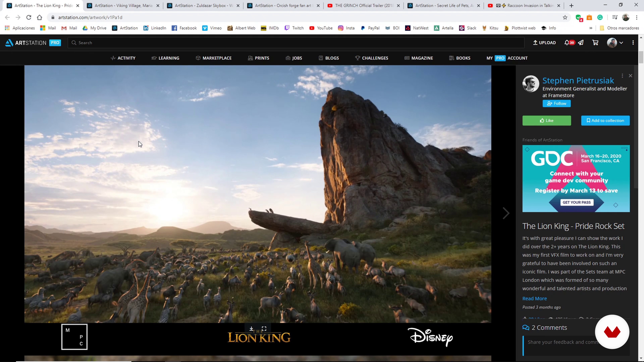
Task: Open the JOBS menu
Action: pos(294,58)
